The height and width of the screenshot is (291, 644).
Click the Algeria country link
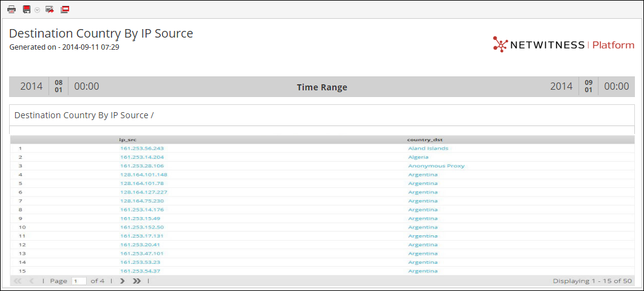418,157
